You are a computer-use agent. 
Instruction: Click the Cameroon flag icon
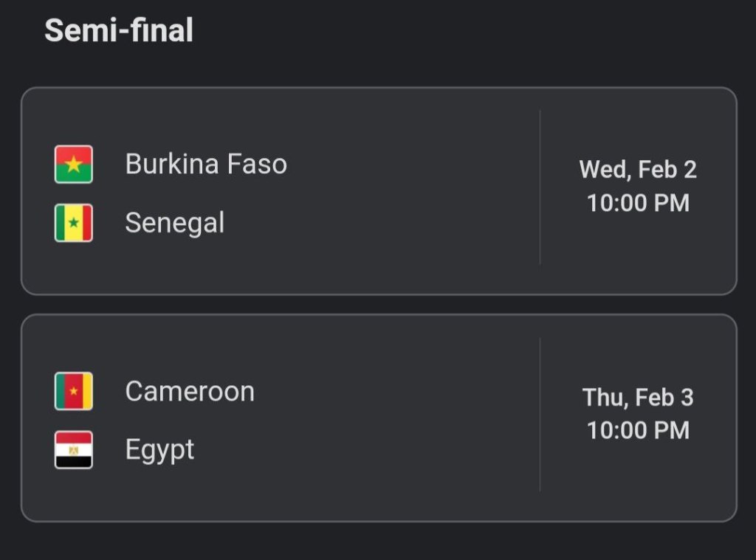point(74,391)
